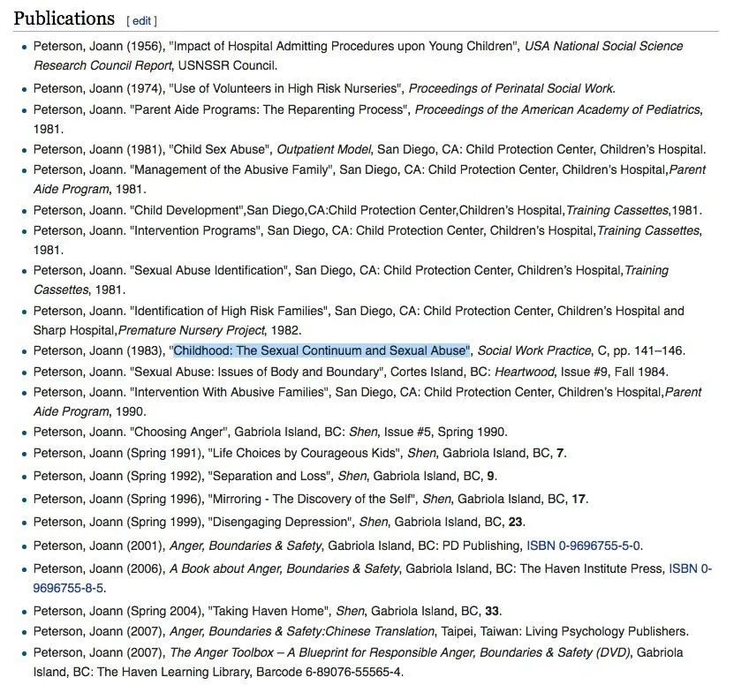Click the "Disengaging Depression" title
This screenshot has height=700, width=734.
click(280, 522)
